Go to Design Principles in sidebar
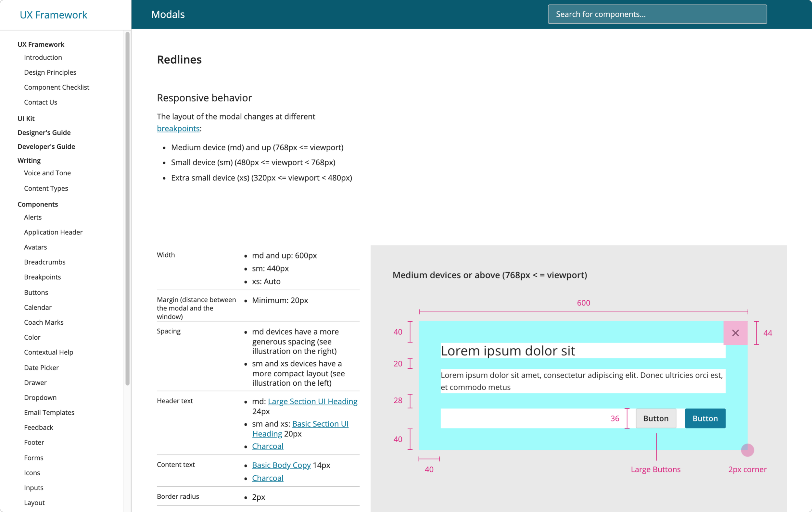 click(50, 72)
